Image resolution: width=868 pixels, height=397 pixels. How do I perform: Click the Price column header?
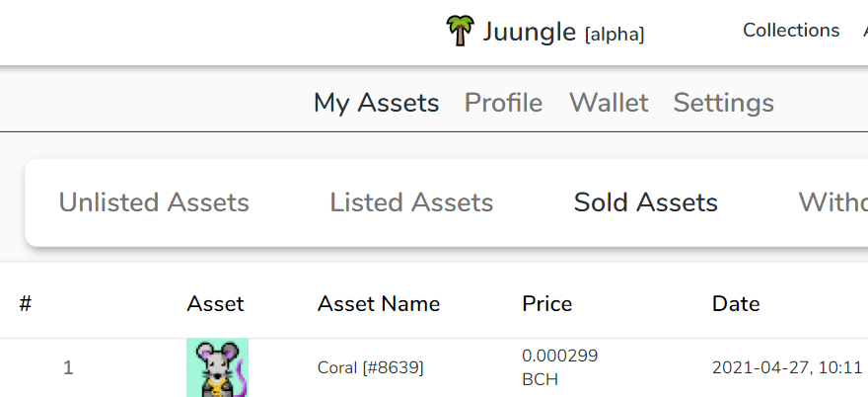[546, 304]
